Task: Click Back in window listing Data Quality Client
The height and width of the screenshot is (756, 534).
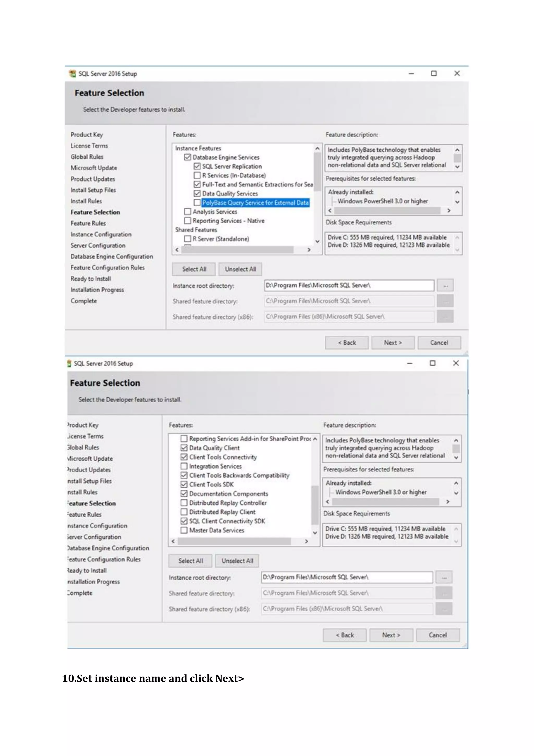Action: tap(345, 635)
